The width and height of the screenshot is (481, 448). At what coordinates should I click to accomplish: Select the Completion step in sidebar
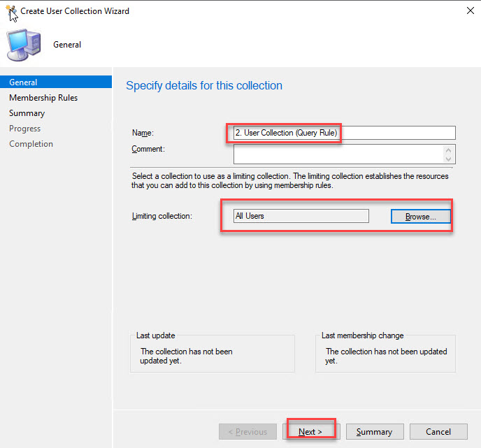click(31, 144)
